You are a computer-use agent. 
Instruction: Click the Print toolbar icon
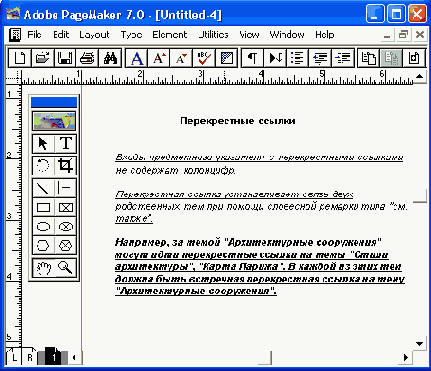tap(87, 58)
